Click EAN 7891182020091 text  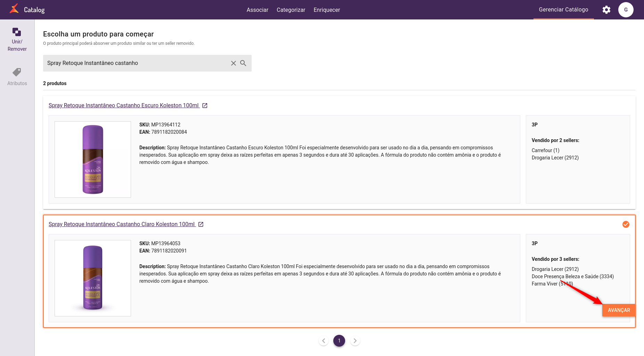pyautogui.click(x=163, y=251)
